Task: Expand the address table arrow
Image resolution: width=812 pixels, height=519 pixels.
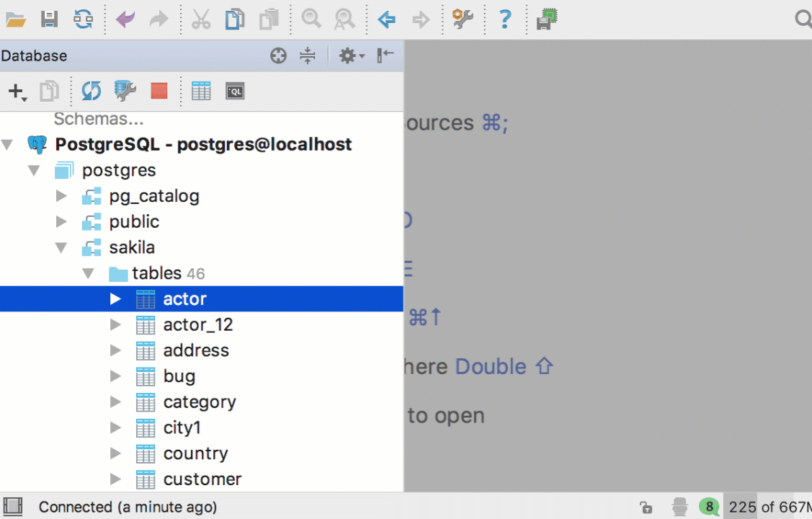Action: pyautogui.click(x=115, y=350)
